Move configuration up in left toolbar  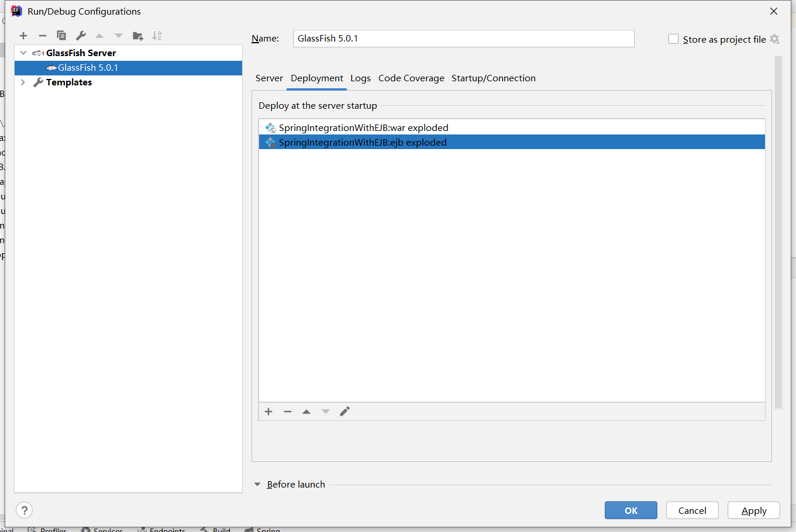pyautogui.click(x=99, y=36)
